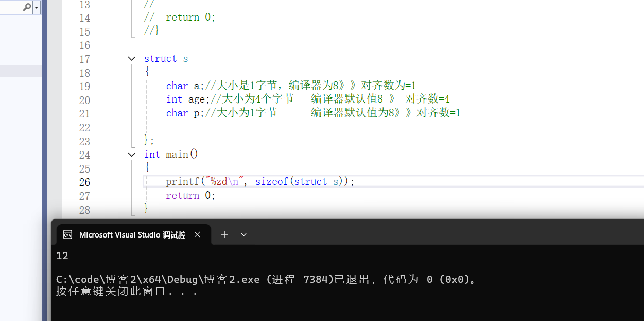
Task: Open the search options dropdown arrow
Action: pos(37,7)
